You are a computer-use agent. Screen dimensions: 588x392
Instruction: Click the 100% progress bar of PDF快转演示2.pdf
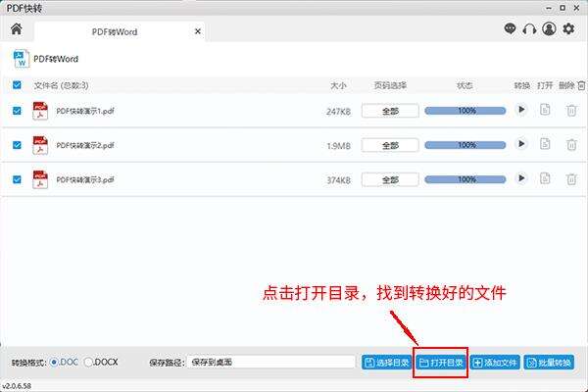coord(465,145)
